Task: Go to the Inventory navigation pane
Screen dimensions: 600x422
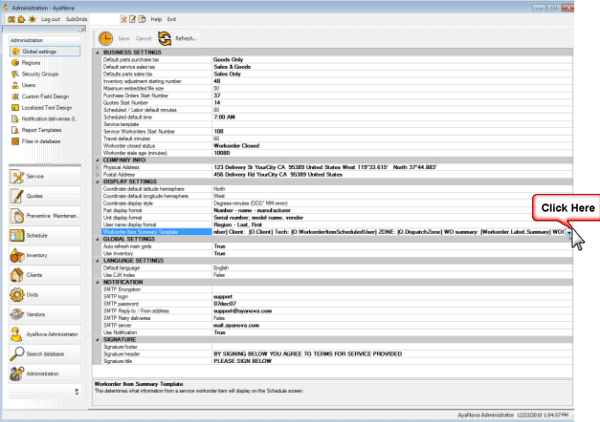Action: [x=45, y=255]
